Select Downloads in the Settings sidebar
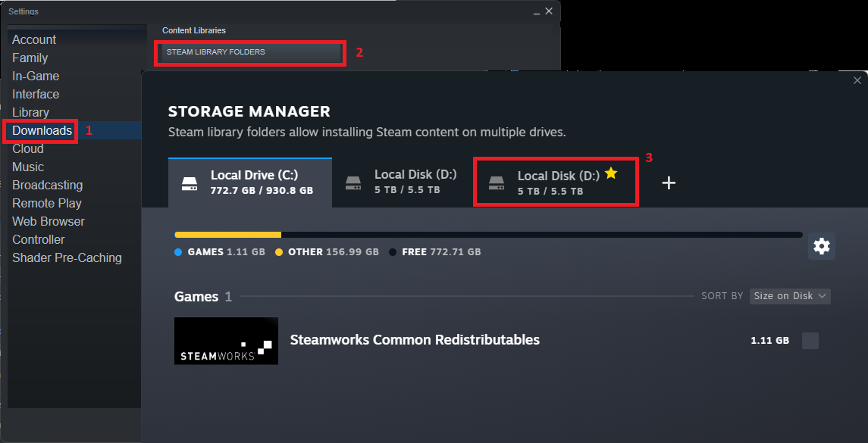The height and width of the screenshot is (443, 868). coord(40,130)
